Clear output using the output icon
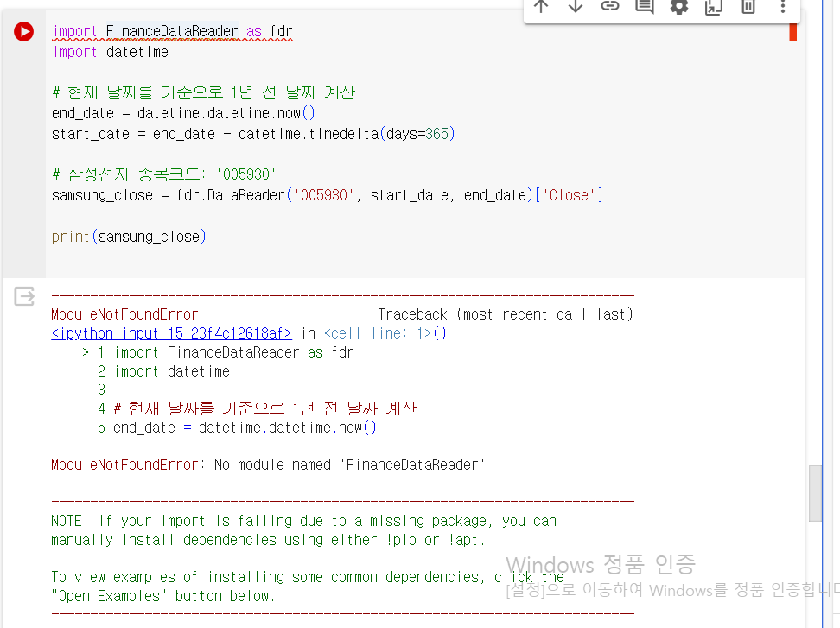This screenshot has height=628, width=840. click(24, 296)
